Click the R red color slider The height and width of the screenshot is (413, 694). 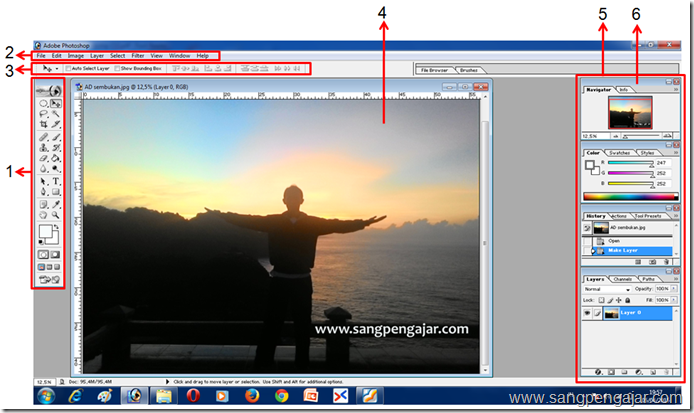[x=630, y=163]
